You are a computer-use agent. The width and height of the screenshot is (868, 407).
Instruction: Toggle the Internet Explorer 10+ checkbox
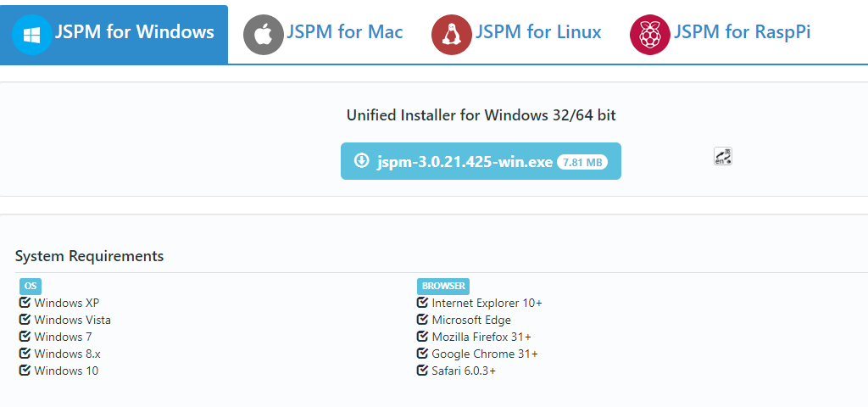[422, 303]
